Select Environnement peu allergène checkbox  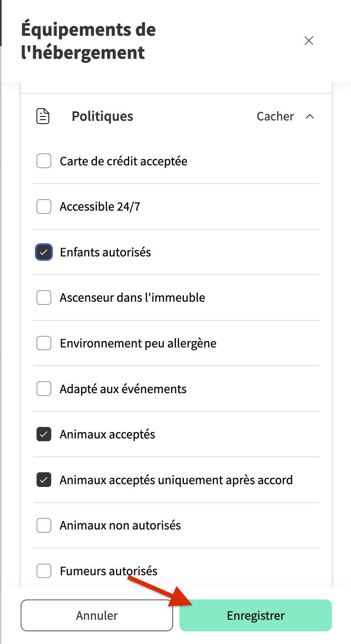[44, 343]
